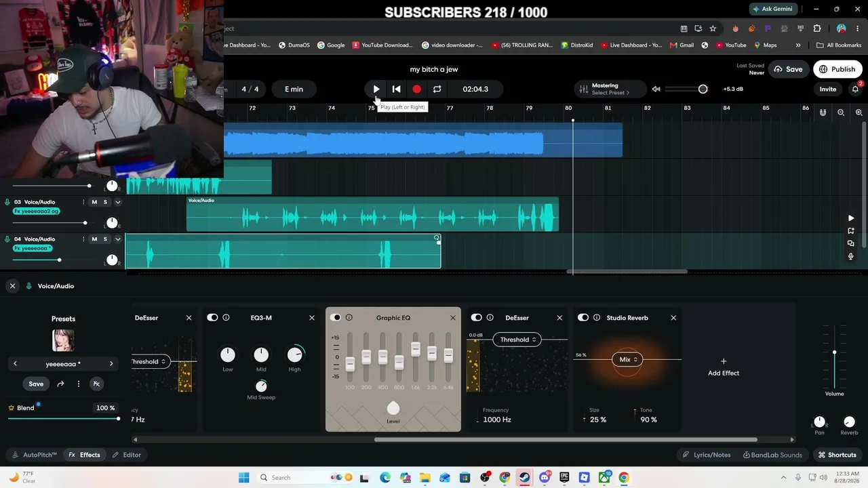Click the Fx yeeeeaaa2 og preset tag

(x=37, y=211)
